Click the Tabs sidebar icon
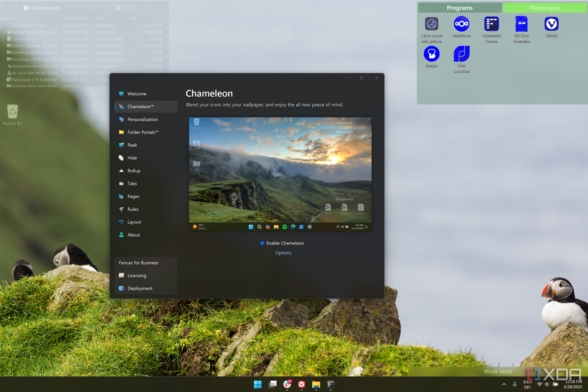 point(121,183)
